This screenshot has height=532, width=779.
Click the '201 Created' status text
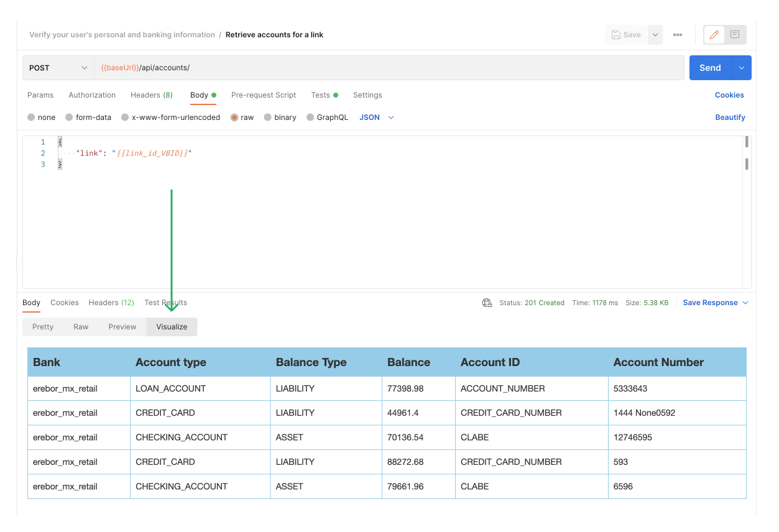pyautogui.click(x=545, y=303)
